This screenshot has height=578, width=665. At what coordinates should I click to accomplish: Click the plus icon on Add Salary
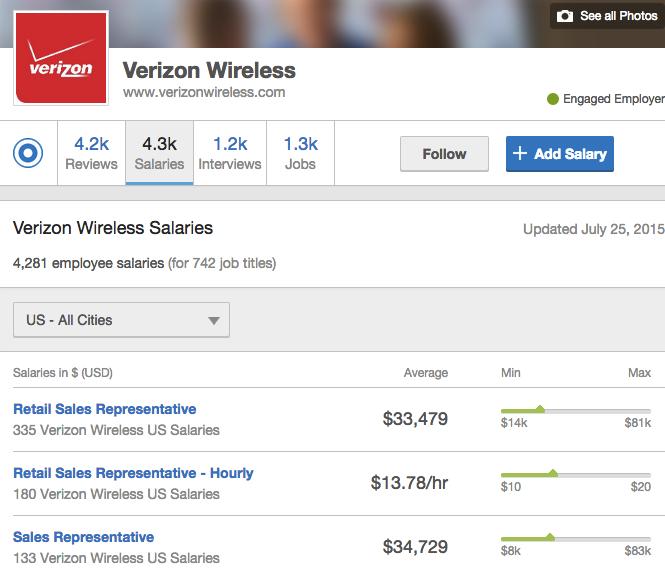pos(520,153)
